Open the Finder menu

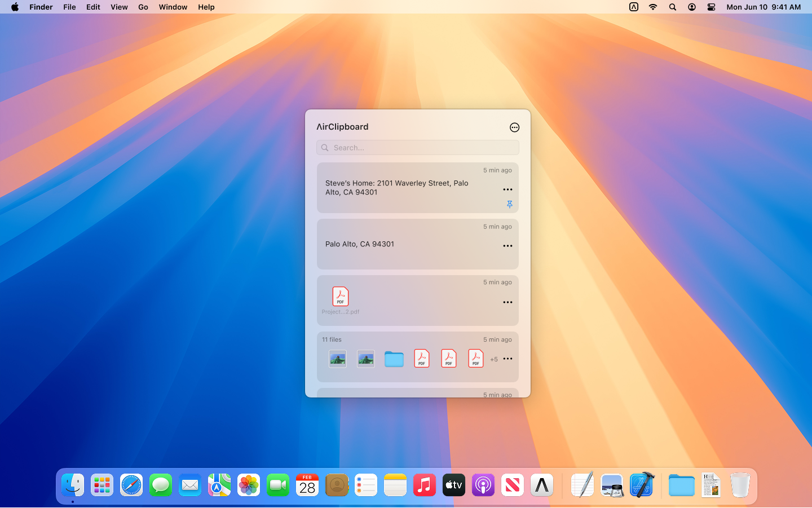(x=41, y=7)
